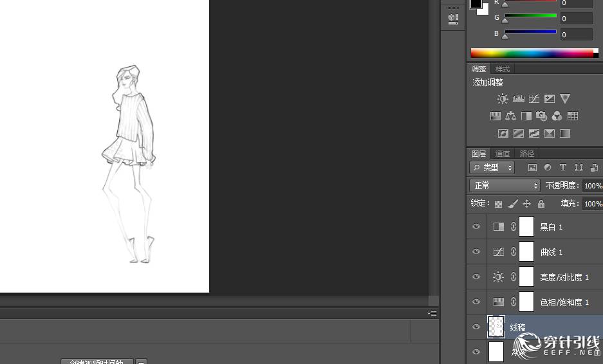The width and height of the screenshot is (603, 364).
Task: Switch to the 样式 tab
Action: point(503,69)
